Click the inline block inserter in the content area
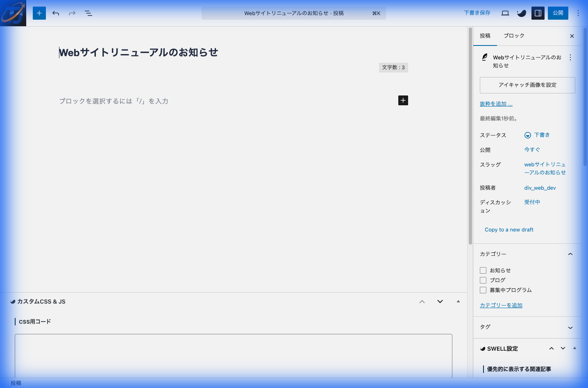The height and width of the screenshot is (388, 588). pos(403,100)
